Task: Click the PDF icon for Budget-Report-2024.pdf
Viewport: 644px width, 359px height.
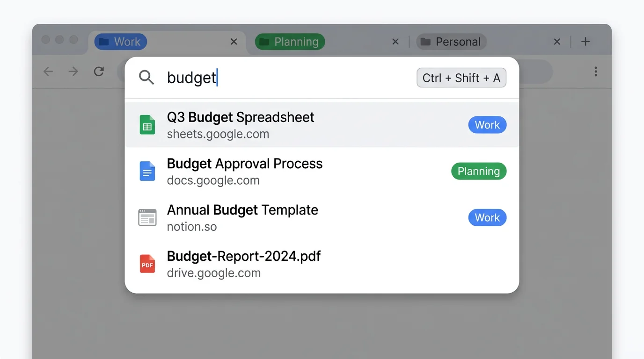Action: [x=147, y=264]
